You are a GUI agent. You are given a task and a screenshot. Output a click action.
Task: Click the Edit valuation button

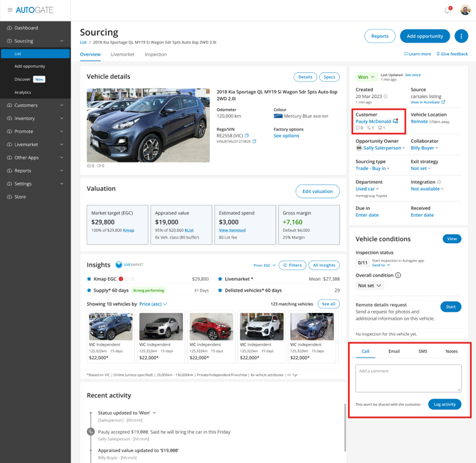(318, 191)
